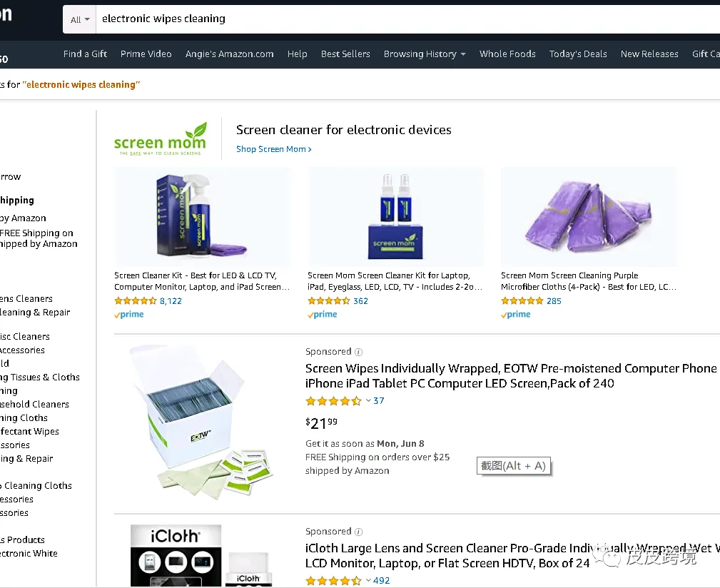Go to Today's Deals navigation item
Image resolution: width=720 pixels, height=588 pixels.
point(578,54)
